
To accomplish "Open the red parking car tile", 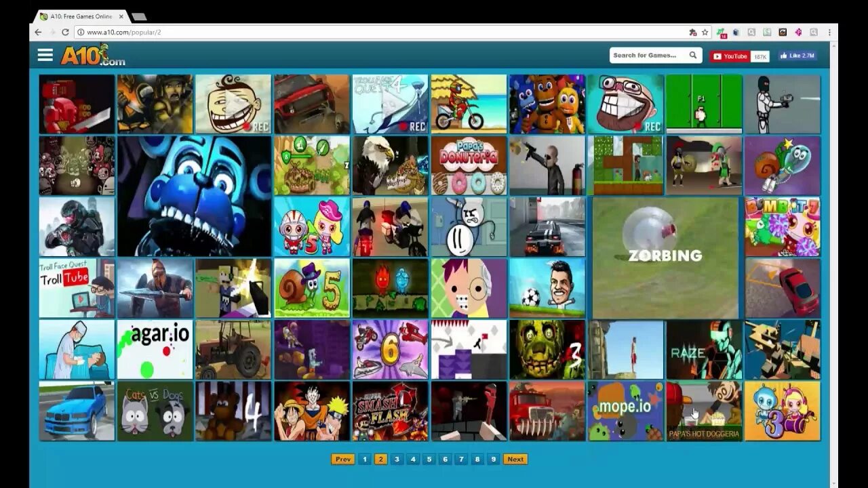I will pos(783,288).
